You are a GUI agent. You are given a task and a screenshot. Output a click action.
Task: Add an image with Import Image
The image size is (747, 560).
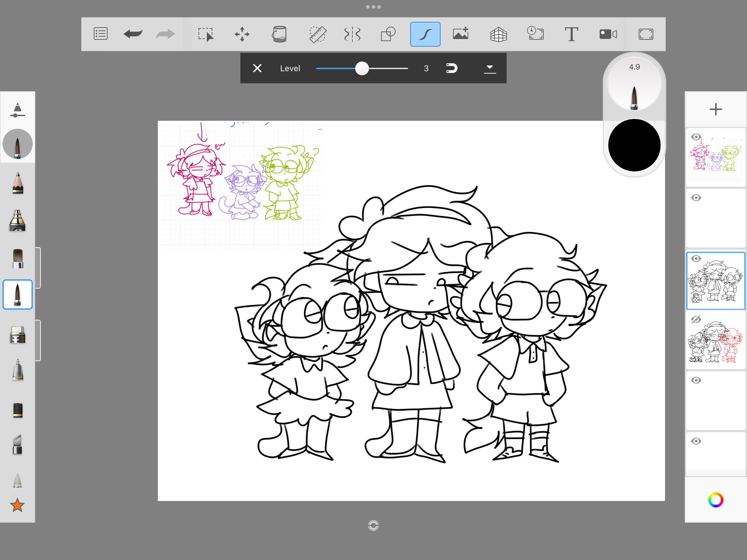(461, 34)
